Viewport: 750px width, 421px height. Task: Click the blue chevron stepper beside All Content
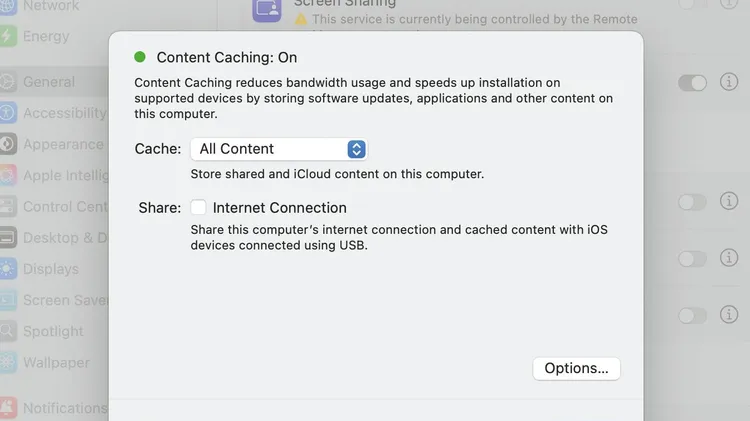click(x=356, y=149)
